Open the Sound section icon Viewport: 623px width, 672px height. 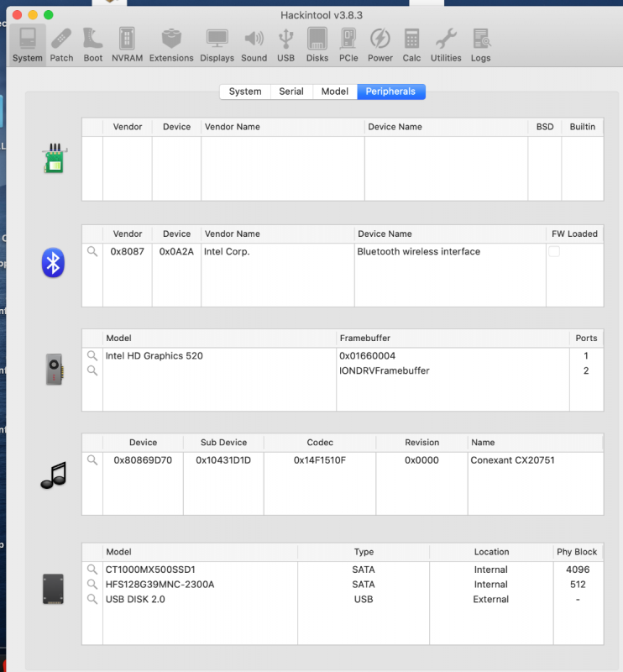point(254,45)
